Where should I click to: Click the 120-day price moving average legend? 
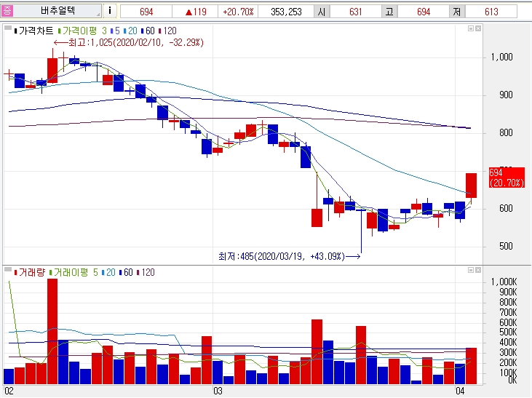click(x=167, y=31)
